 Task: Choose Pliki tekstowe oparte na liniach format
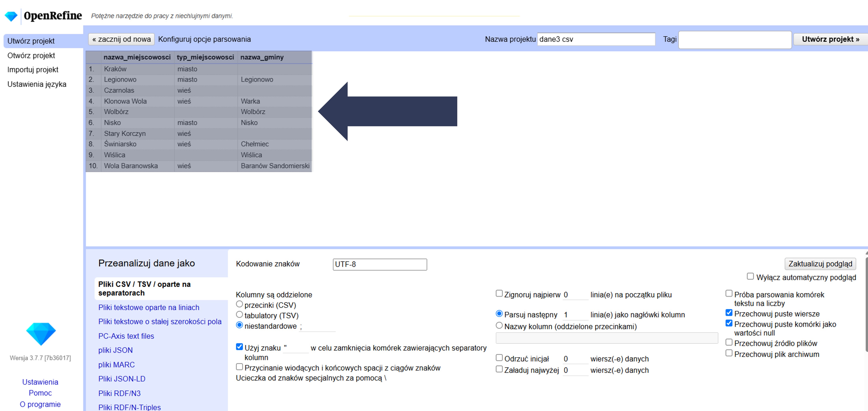coord(149,307)
